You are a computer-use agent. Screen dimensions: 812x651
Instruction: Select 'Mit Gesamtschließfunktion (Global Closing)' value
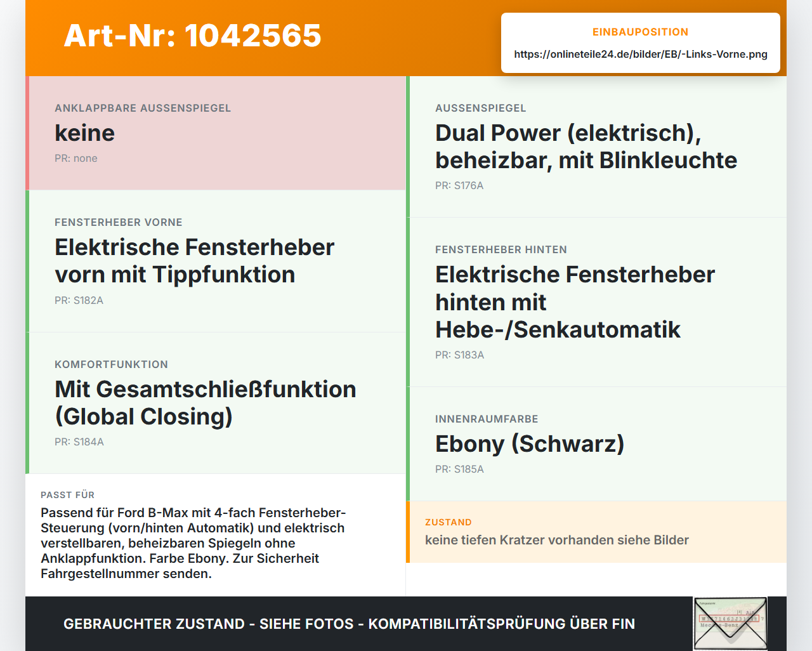205,403
